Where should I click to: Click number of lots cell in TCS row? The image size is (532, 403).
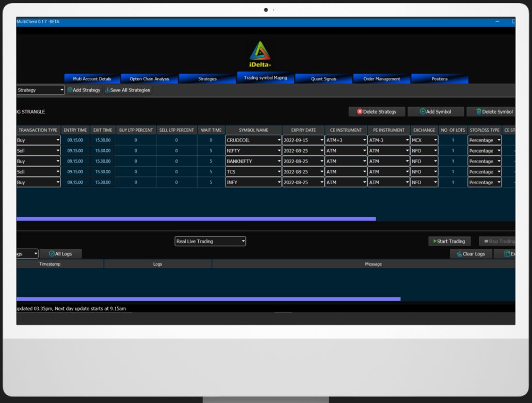pos(453,172)
